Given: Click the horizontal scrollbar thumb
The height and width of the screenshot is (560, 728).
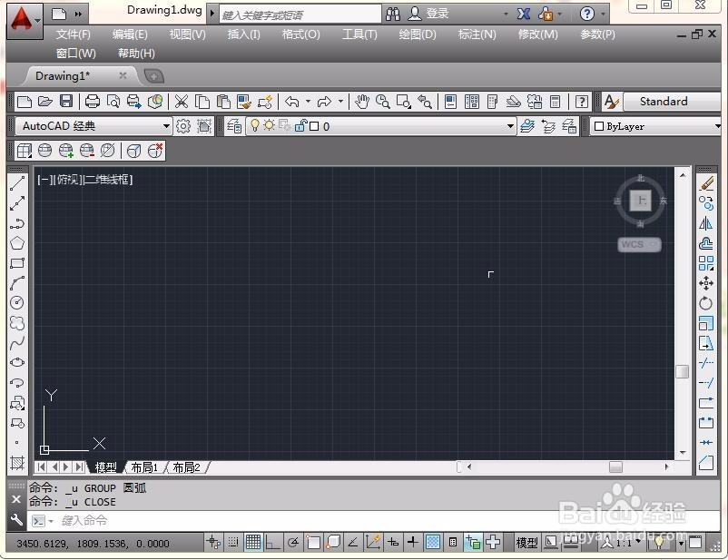Looking at the screenshot, I should point(615,467).
